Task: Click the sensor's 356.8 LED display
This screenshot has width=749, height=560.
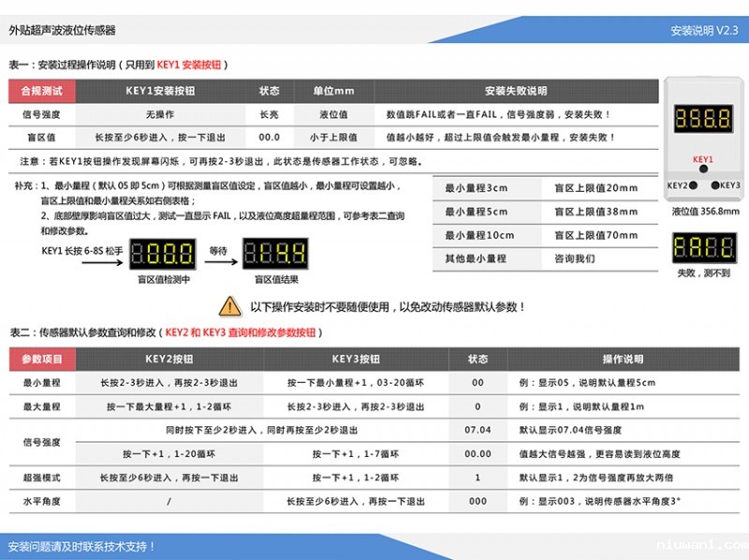Action: coord(703,120)
